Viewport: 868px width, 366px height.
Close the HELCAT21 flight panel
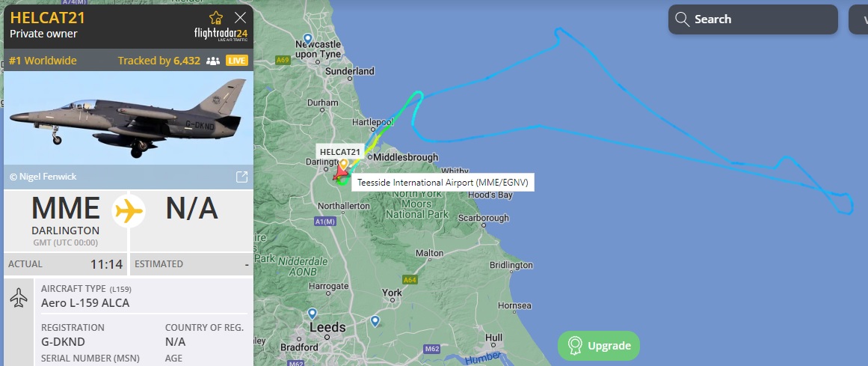[x=240, y=18]
